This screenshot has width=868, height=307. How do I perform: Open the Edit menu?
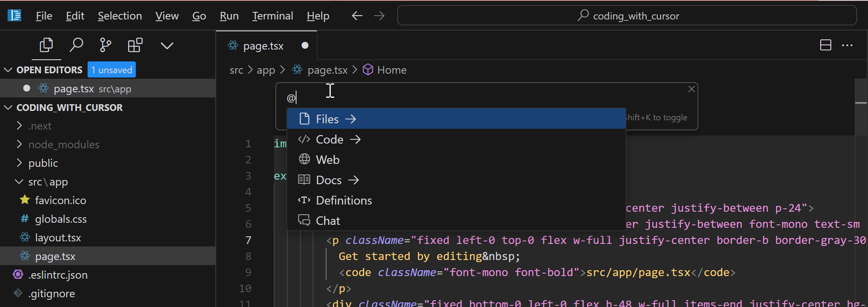tap(75, 16)
